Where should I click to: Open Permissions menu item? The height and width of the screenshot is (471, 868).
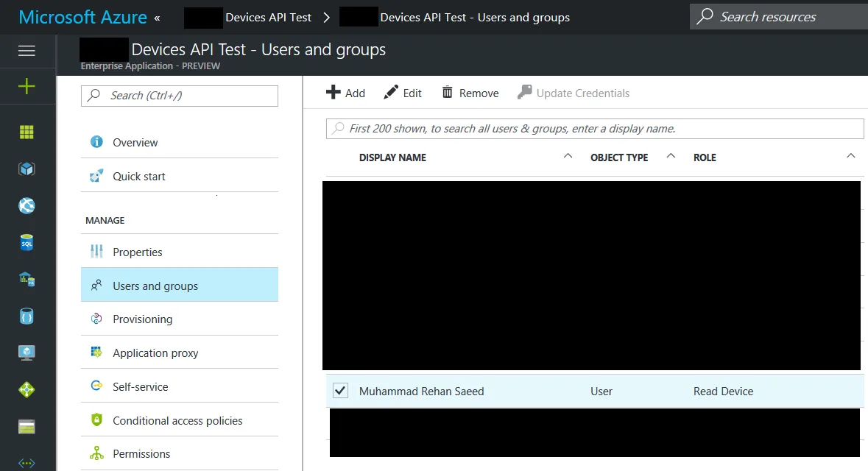click(x=180, y=453)
